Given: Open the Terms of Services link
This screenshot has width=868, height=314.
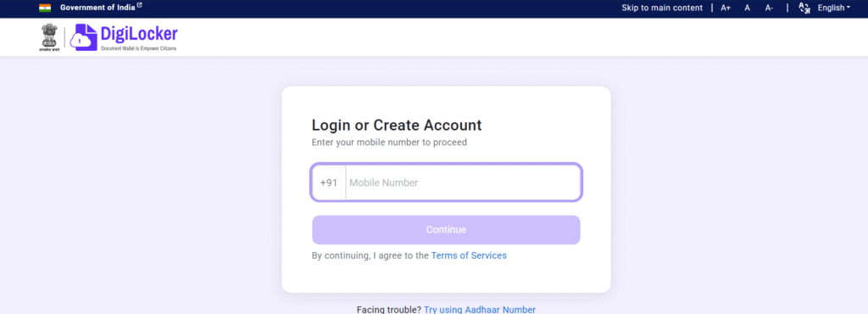Looking at the screenshot, I should (469, 255).
